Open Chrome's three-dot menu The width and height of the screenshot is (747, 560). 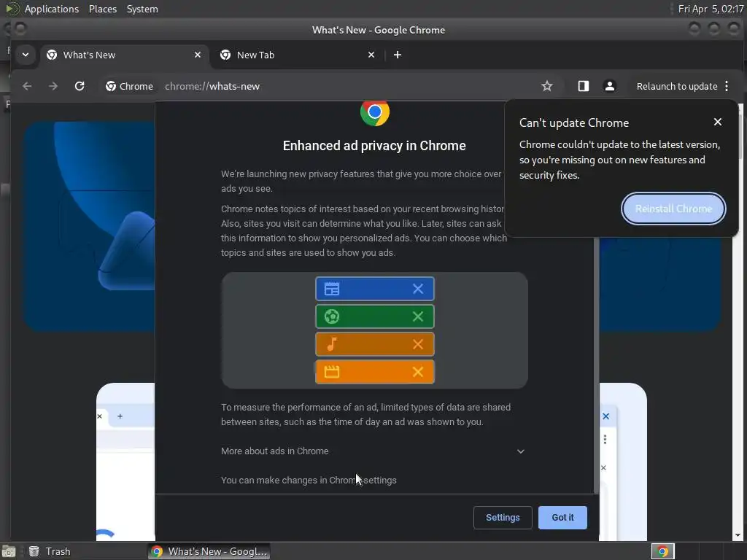pyautogui.click(x=727, y=86)
